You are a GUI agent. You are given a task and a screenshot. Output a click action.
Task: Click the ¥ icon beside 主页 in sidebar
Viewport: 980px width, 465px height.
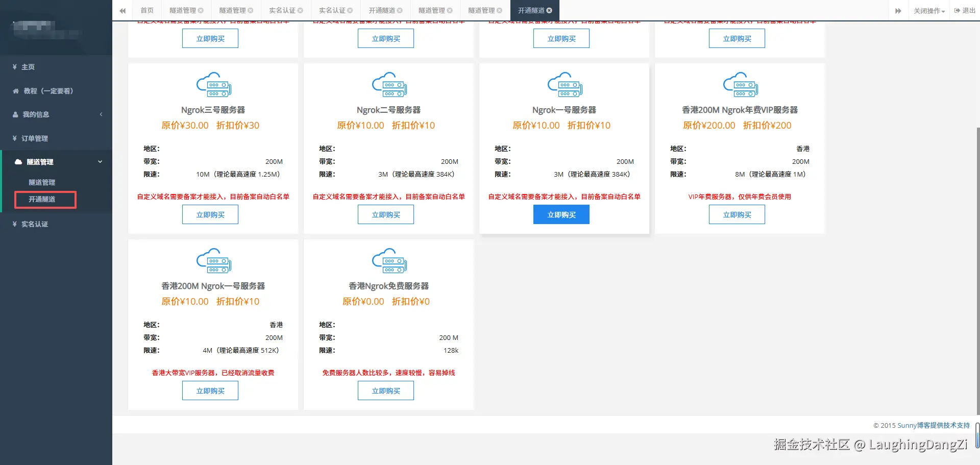coord(15,67)
